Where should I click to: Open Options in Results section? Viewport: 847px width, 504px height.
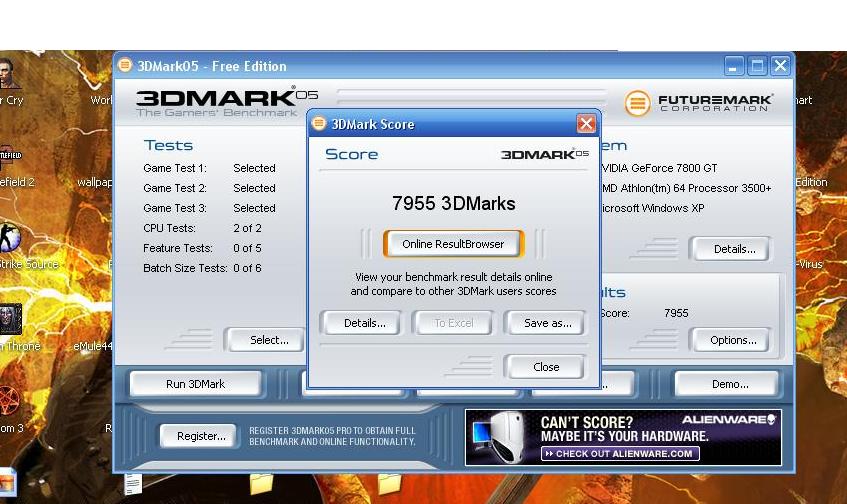tap(733, 340)
